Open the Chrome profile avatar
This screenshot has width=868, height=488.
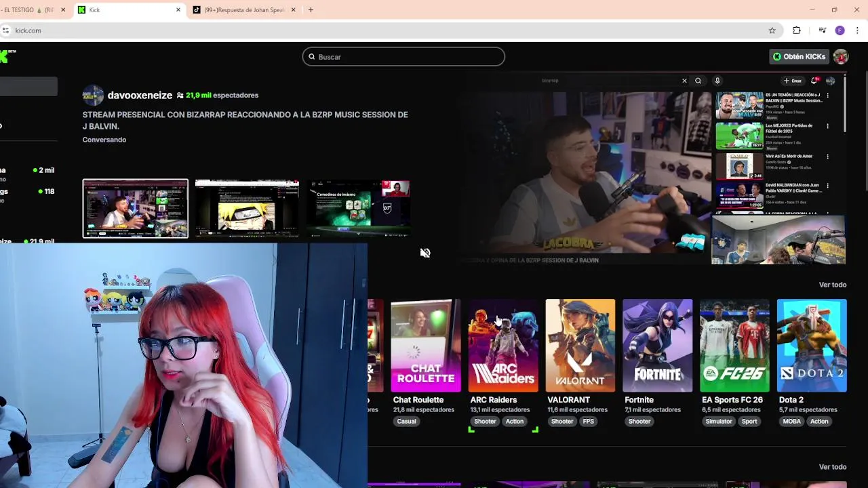pos(840,30)
